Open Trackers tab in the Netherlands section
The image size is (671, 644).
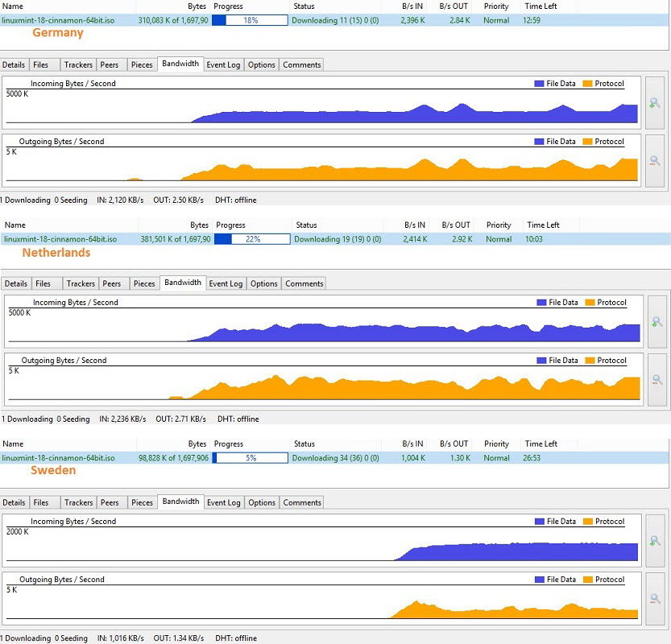coord(81,283)
